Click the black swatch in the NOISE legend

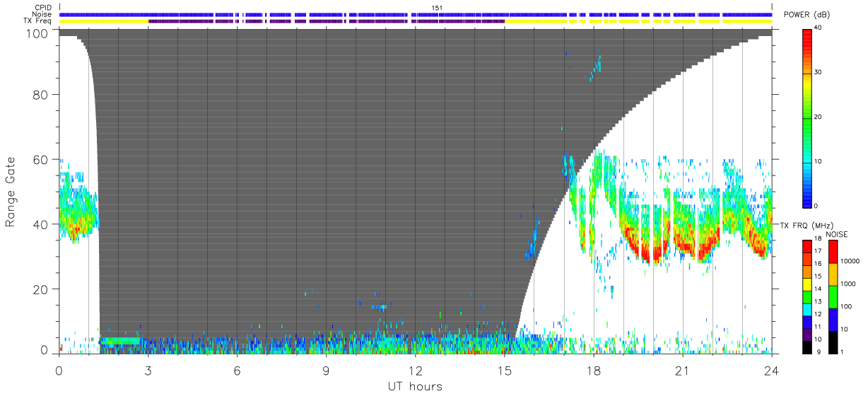pyautogui.click(x=833, y=342)
